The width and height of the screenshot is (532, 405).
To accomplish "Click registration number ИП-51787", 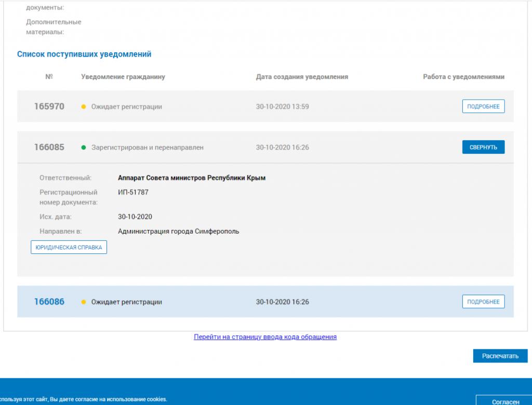I will [x=133, y=192].
